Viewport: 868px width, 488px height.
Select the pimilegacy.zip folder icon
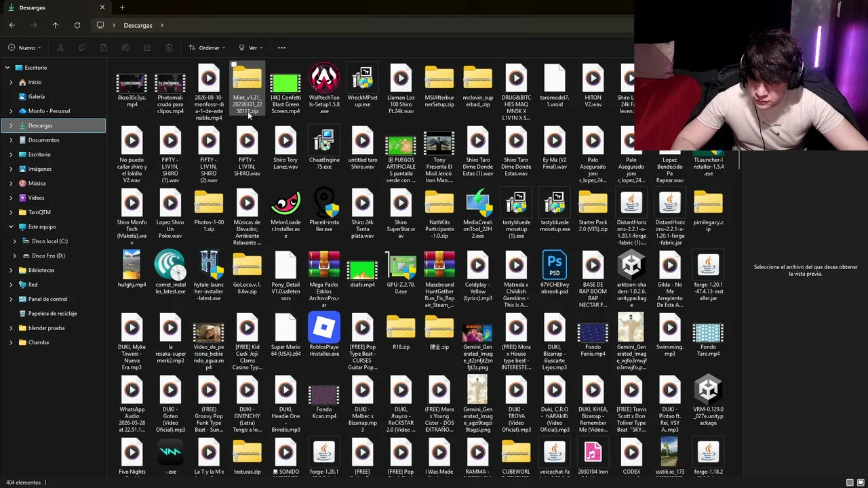(x=708, y=203)
